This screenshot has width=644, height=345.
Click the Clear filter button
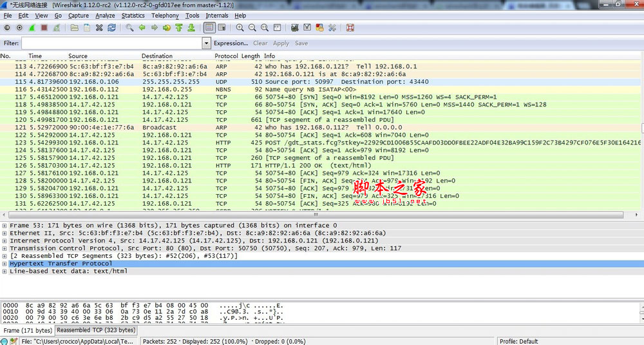coord(260,43)
